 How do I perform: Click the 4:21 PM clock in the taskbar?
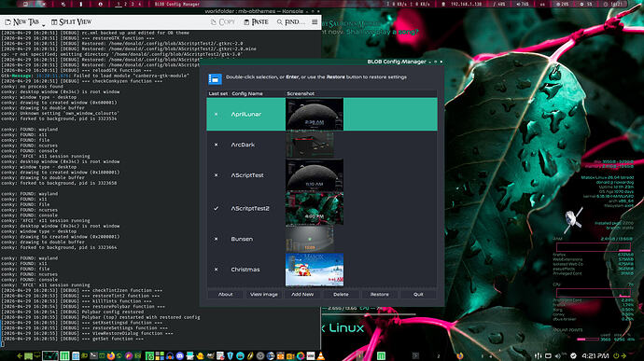pos(595,355)
